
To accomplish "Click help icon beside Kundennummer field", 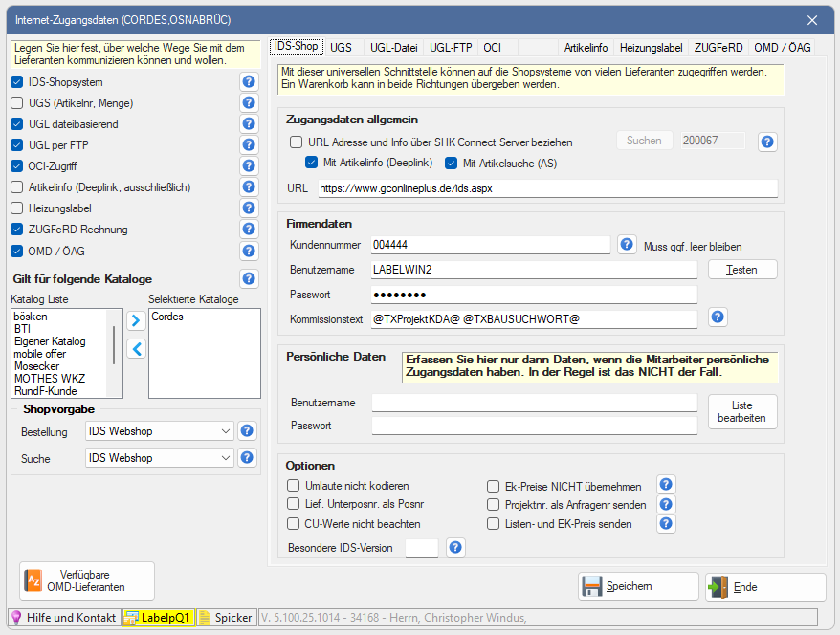I will 627,245.
